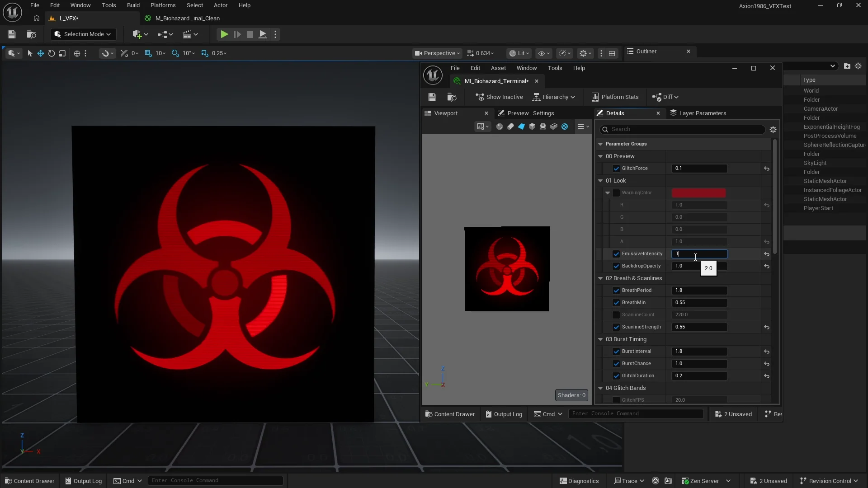
Task: Click the Outliner settings gear icon
Action: (x=858, y=66)
